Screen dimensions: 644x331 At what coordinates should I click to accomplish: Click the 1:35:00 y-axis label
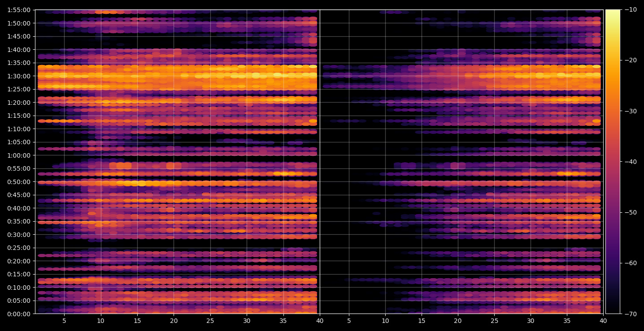[19, 63]
